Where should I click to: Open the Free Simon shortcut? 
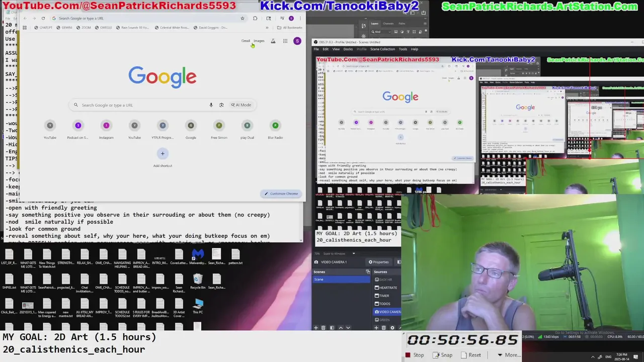(219, 129)
